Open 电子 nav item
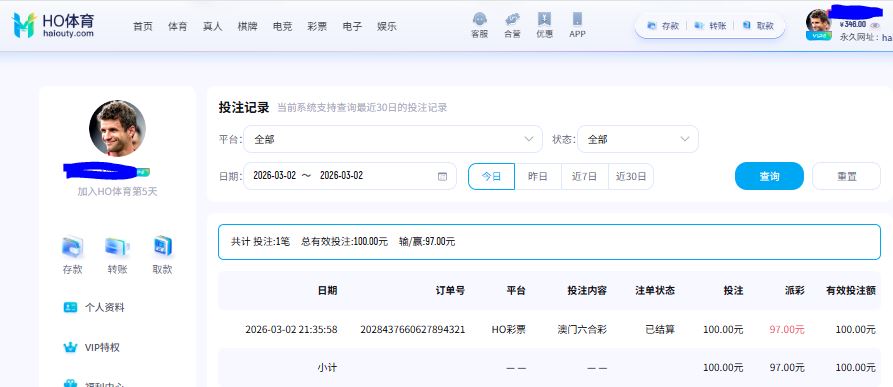 click(x=352, y=26)
